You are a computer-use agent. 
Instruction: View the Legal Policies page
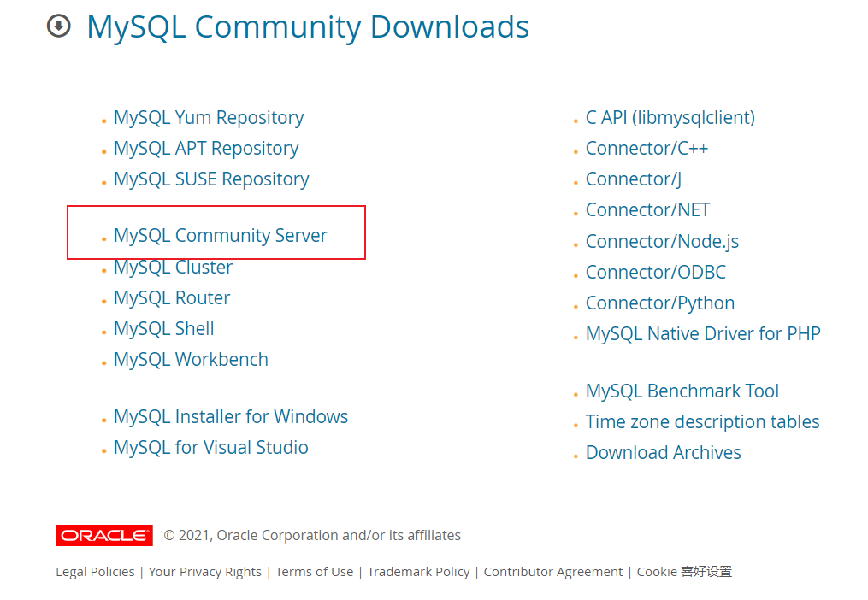click(94, 571)
